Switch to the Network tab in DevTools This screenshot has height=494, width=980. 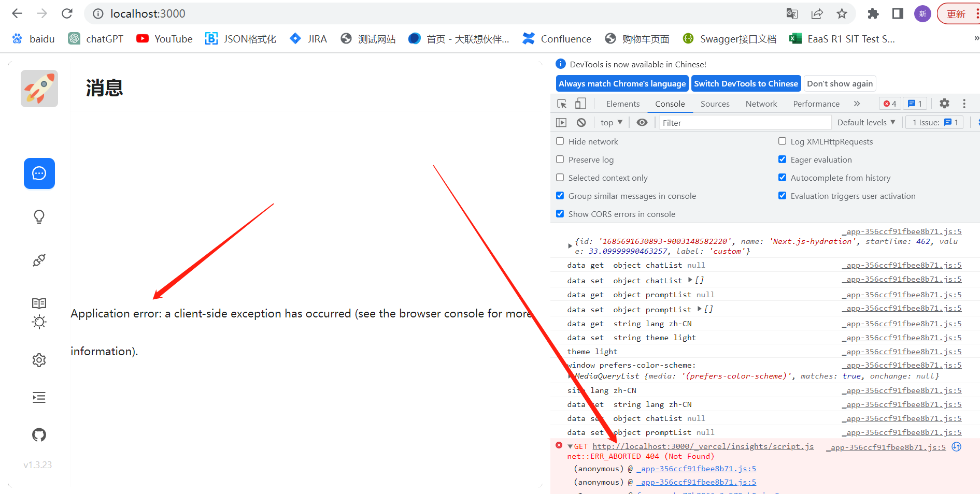coord(761,104)
